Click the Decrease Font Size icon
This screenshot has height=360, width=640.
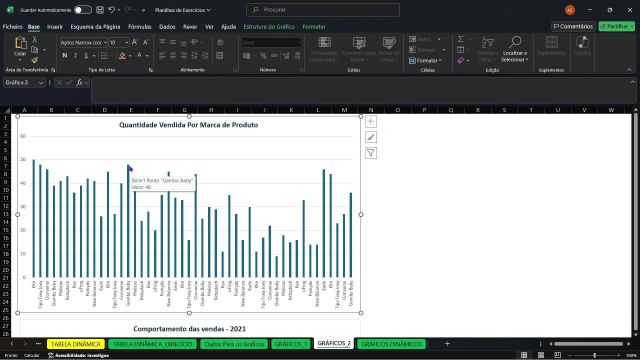coord(145,42)
